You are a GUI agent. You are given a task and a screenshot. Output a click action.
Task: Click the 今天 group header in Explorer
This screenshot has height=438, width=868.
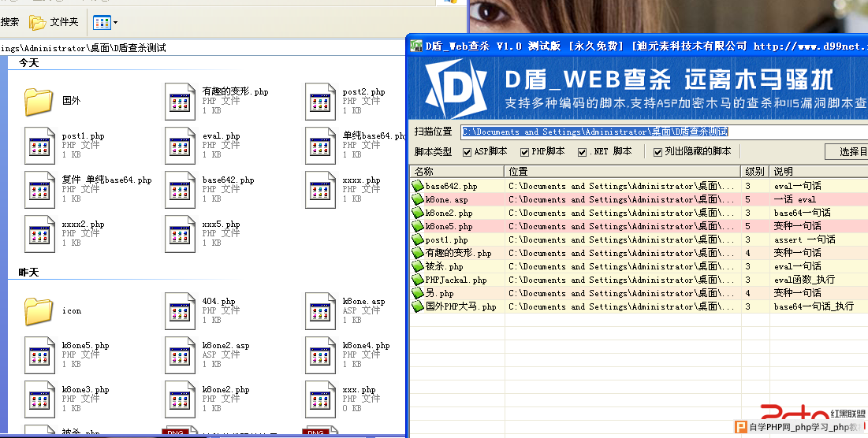[x=29, y=63]
